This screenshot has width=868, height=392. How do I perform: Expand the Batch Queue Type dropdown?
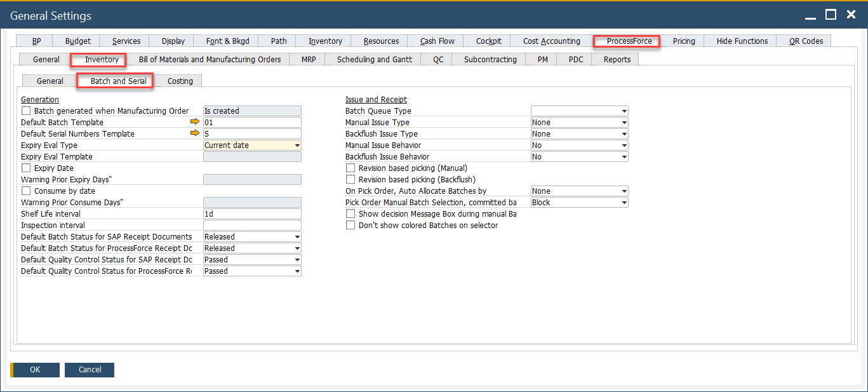pyautogui.click(x=624, y=111)
